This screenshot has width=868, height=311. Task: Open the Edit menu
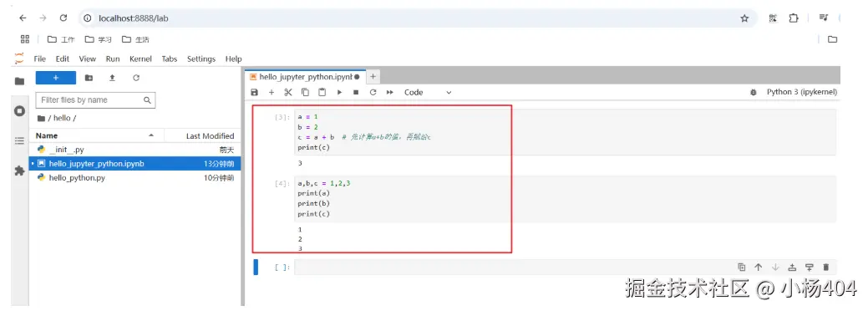pos(63,59)
